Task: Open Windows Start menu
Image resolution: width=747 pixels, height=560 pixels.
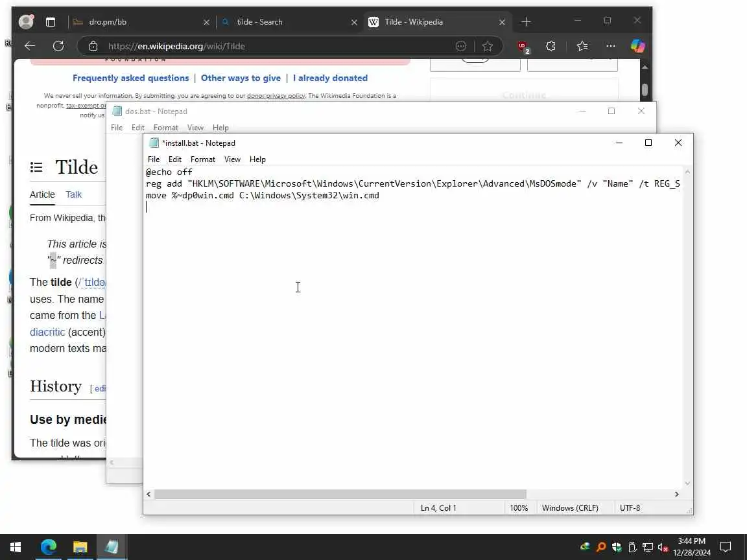Action: (16, 547)
